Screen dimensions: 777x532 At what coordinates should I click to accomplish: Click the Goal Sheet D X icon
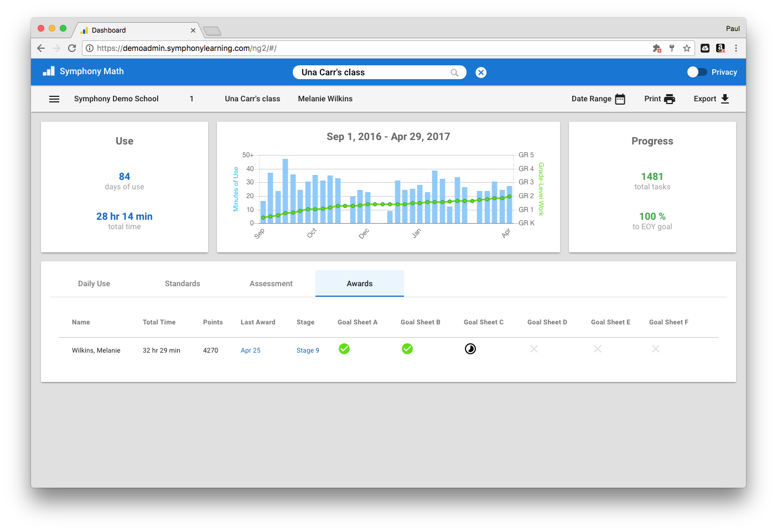coord(534,349)
